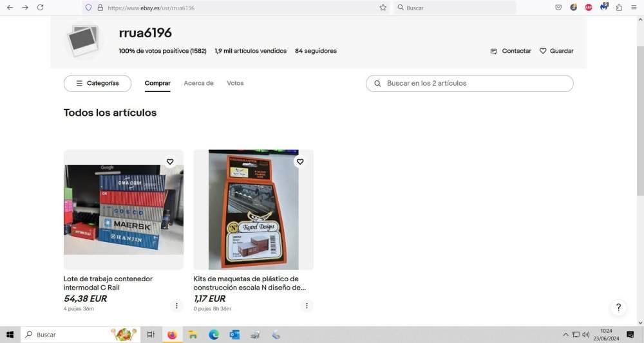Click the Windows taskbar Buscar search box
Viewport: 644px width, 343px height.
(80, 335)
